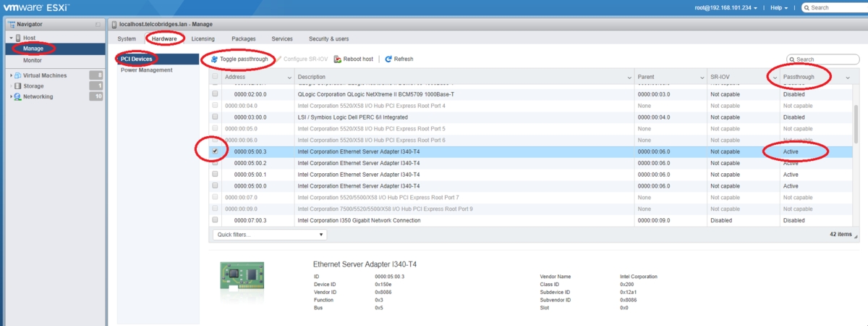The image size is (868, 326).
Task: Click the Reboot host icon
Action: [x=338, y=59]
